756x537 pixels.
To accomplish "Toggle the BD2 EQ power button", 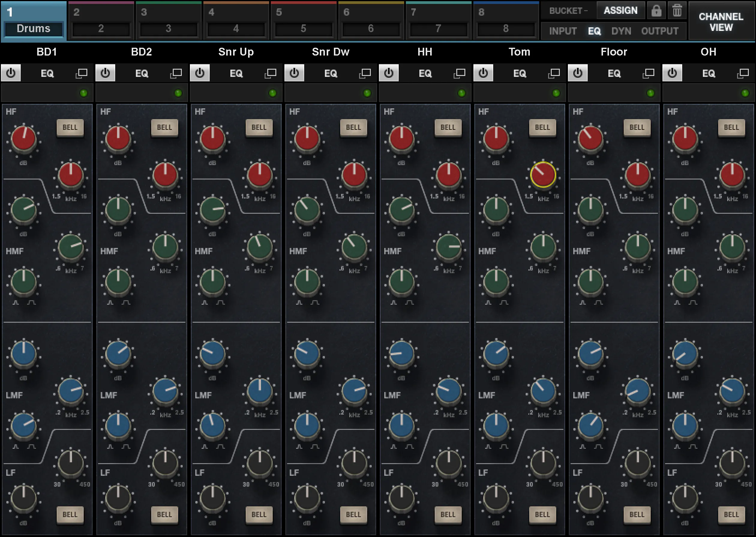I will [x=105, y=73].
